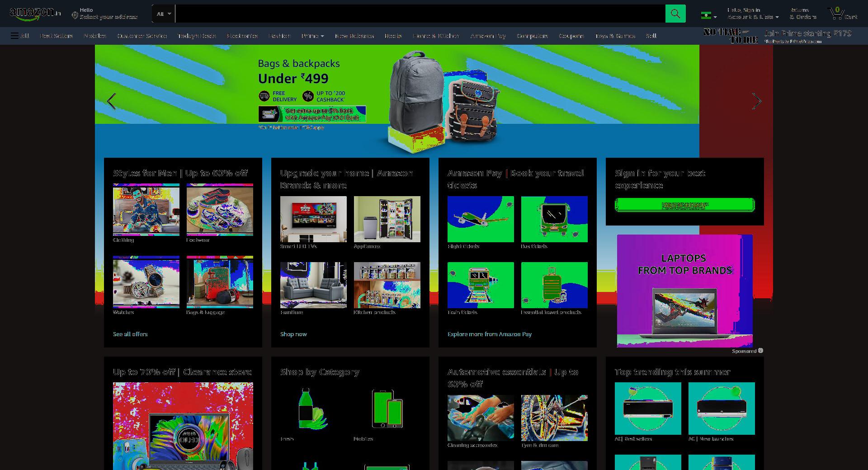Click the Amazon Pay ICICI cashback strip

point(312,114)
